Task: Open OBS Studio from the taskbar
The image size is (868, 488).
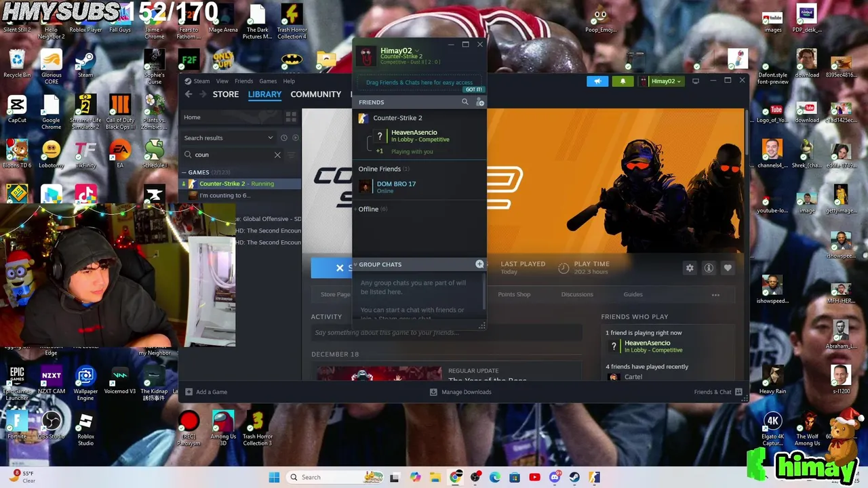Action: (x=475, y=477)
